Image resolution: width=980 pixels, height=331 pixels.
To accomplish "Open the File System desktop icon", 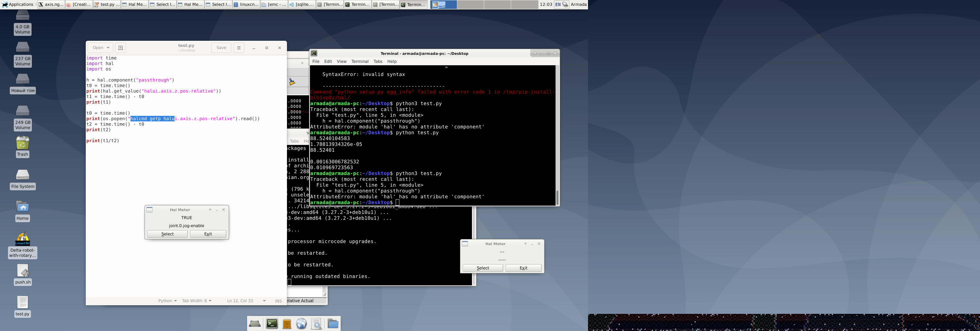I will (x=22, y=179).
